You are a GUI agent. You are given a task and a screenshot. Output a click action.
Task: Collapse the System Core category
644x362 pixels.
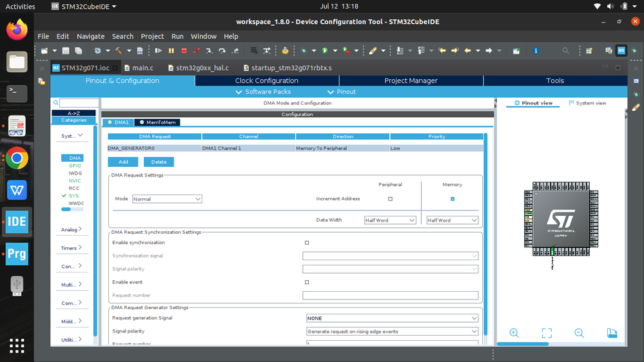coord(72,135)
